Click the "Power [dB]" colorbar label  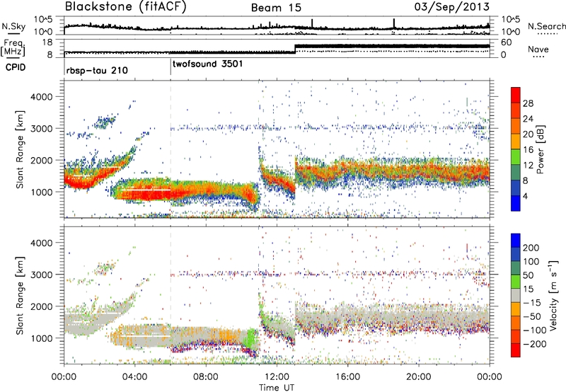[540, 149]
